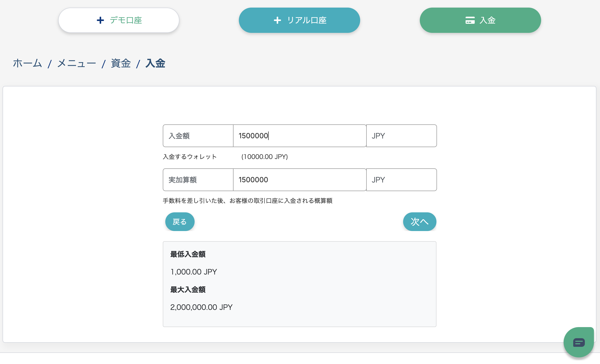Click the JPY currency box beside 実加算額
This screenshot has width=600, height=364.
401,180
